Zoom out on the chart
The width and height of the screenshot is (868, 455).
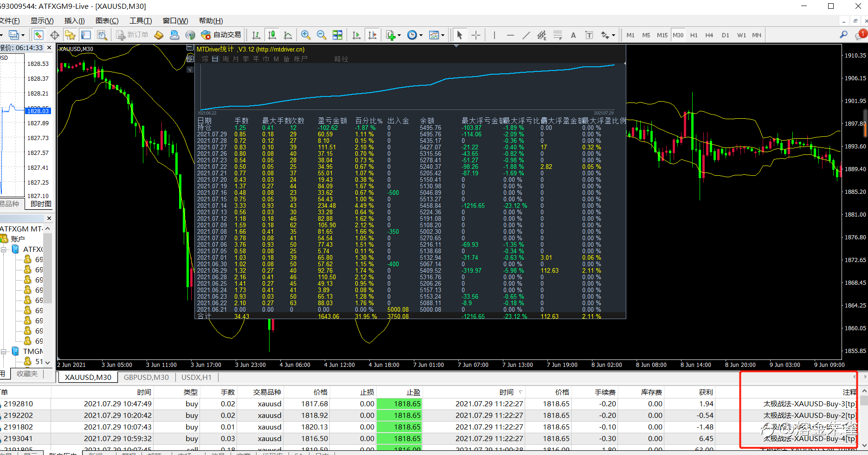[321, 35]
